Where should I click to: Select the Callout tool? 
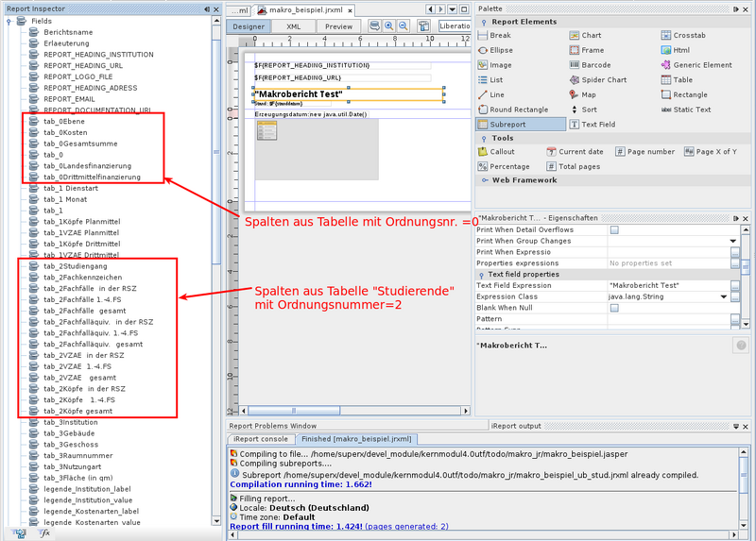(496, 152)
